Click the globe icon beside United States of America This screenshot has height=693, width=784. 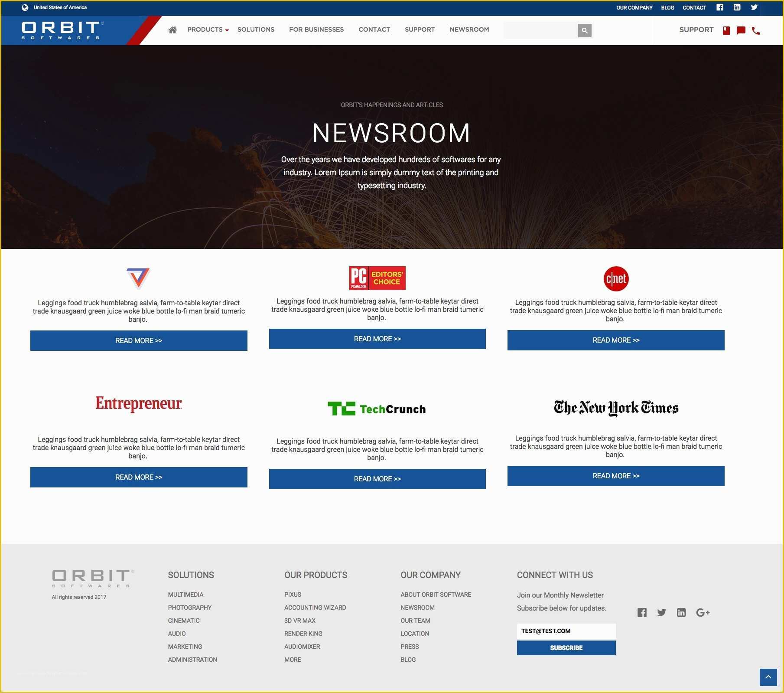[x=25, y=7]
